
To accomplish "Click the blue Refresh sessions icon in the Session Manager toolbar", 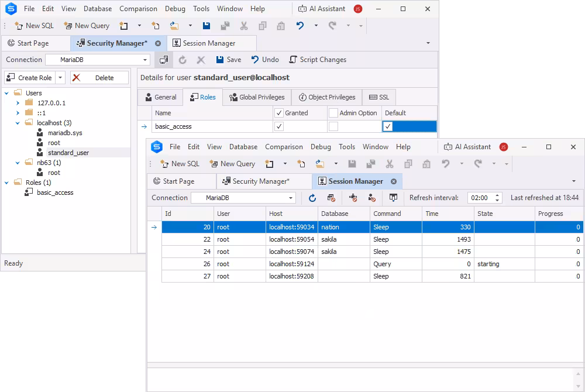I will coord(312,198).
